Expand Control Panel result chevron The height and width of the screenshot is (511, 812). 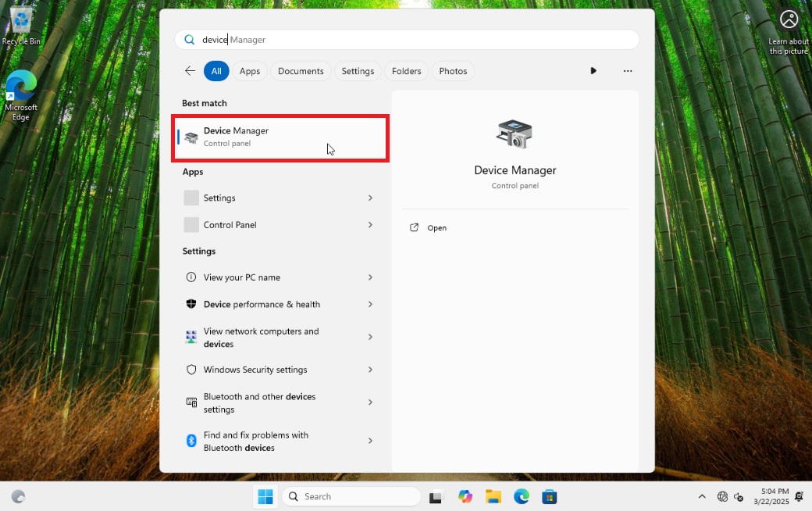point(370,225)
